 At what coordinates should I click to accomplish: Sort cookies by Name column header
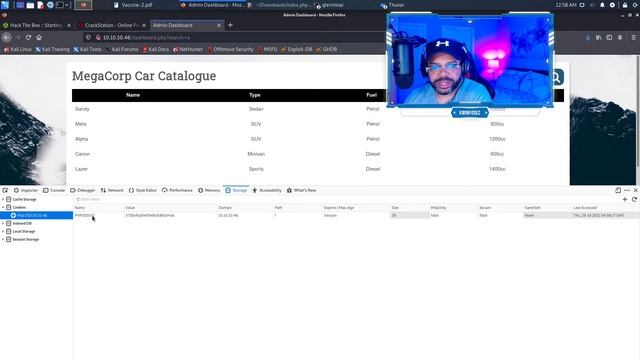99,208
